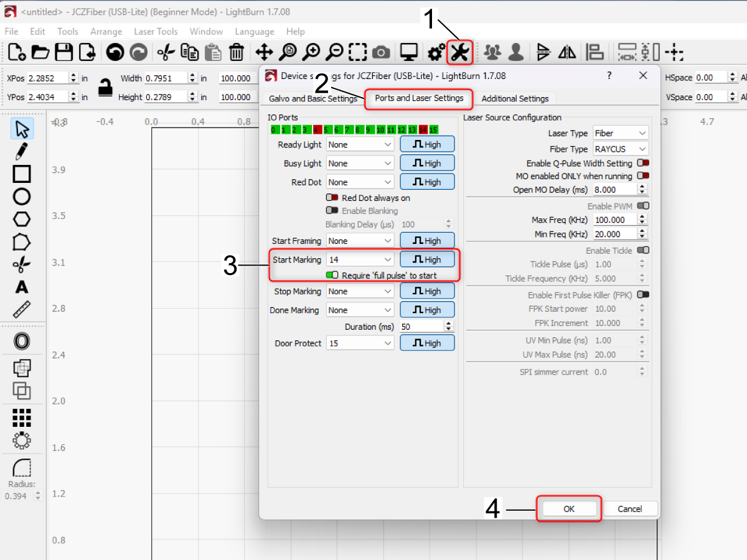Toggle 'Red Dot always on' switch
The image size is (747, 560).
tap(332, 198)
